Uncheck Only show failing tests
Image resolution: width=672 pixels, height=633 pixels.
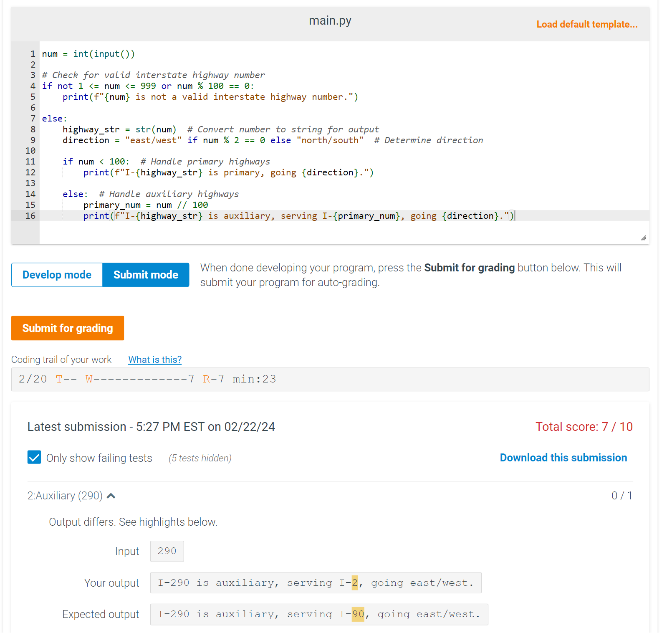(x=34, y=457)
